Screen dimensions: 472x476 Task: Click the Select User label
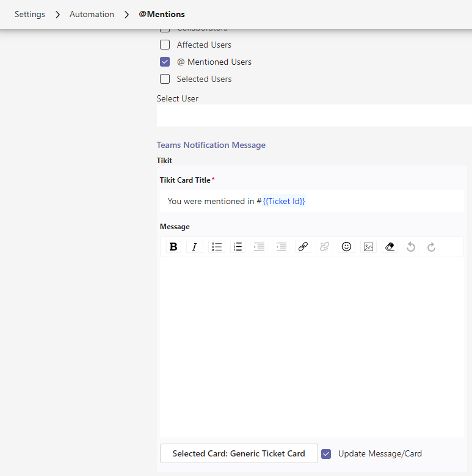pyautogui.click(x=178, y=98)
